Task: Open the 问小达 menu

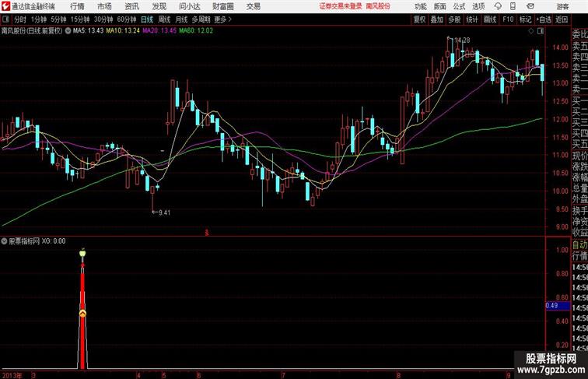Action: (190, 6)
